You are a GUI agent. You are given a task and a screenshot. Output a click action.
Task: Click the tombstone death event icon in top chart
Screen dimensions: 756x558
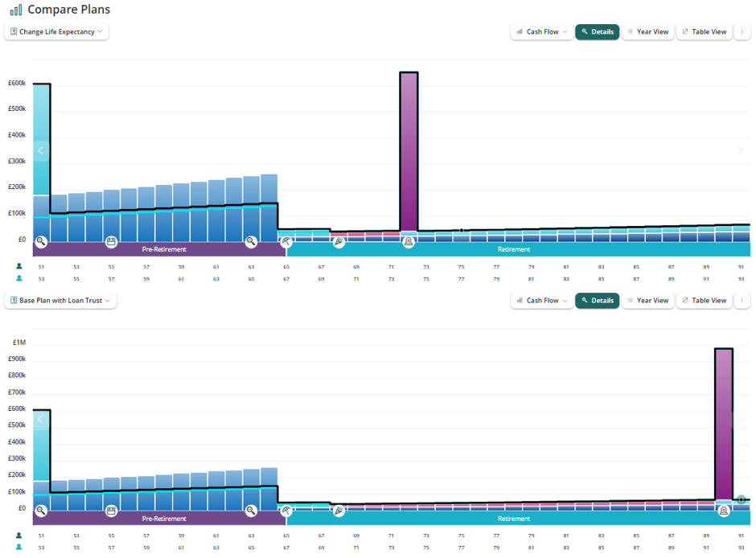coord(409,241)
